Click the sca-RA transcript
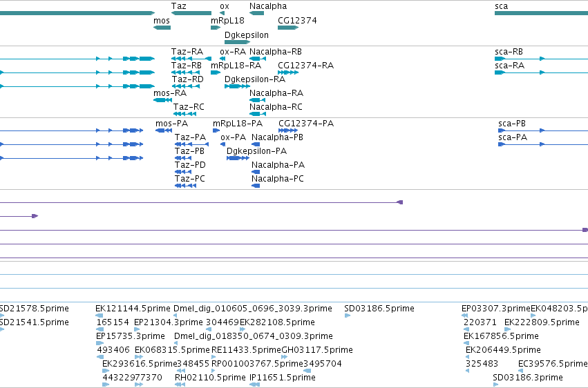The image size is (588, 388). tap(541, 72)
